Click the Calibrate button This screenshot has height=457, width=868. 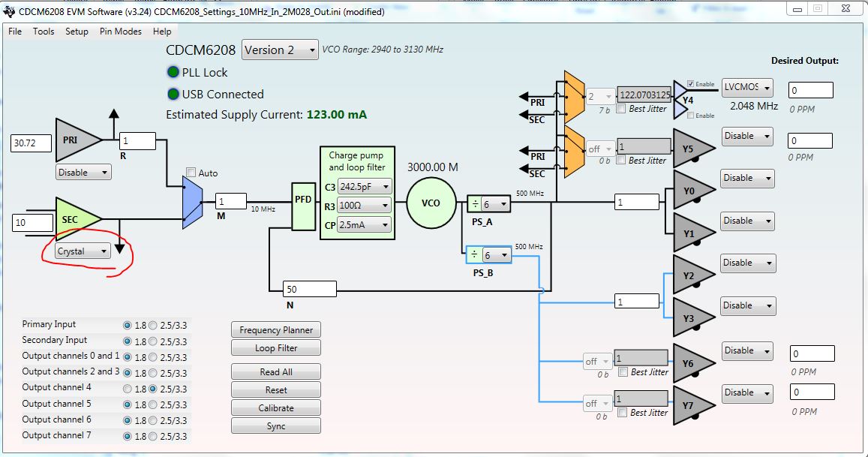(275, 407)
